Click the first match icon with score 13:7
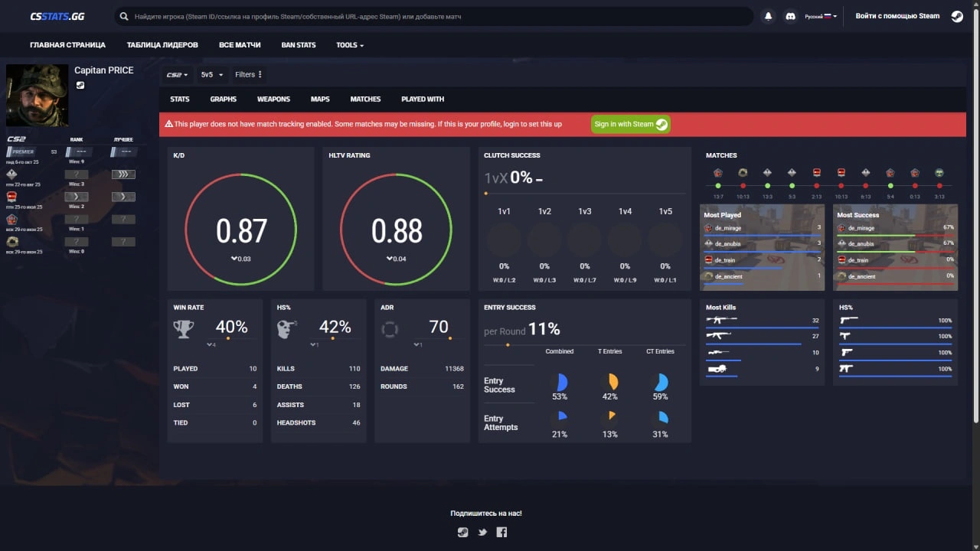 (x=718, y=173)
